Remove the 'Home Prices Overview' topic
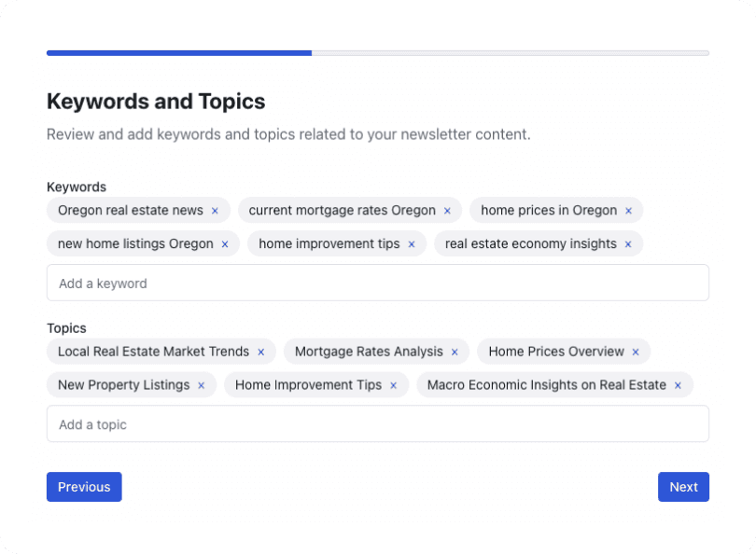Image resolution: width=756 pixels, height=554 pixels. [636, 353]
